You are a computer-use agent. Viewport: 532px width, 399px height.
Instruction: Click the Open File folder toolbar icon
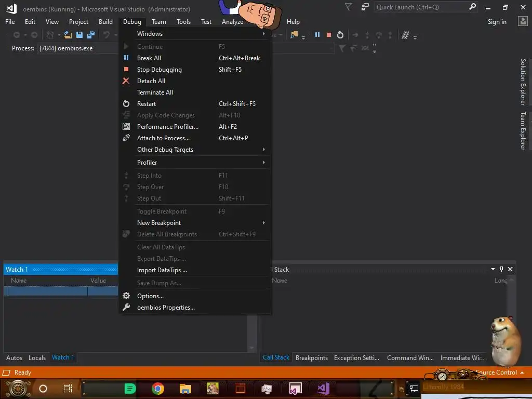point(68,35)
